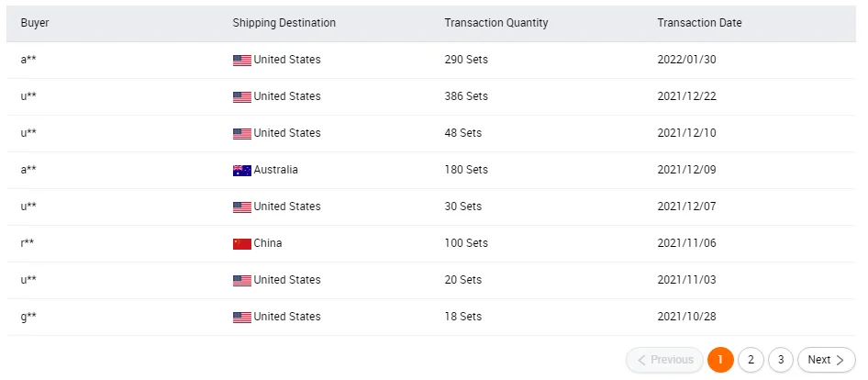Click US flag in 18 Sets row
Screen dimensions: 868x380
[241, 318]
